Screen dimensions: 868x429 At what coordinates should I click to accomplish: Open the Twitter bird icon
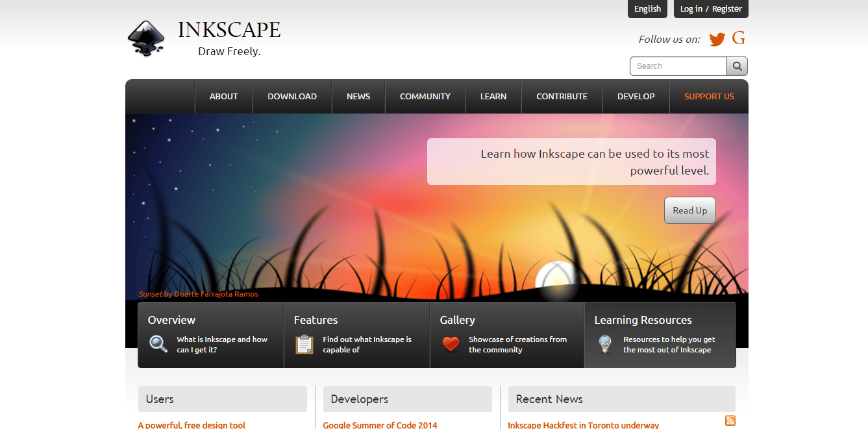(x=717, y=40)
